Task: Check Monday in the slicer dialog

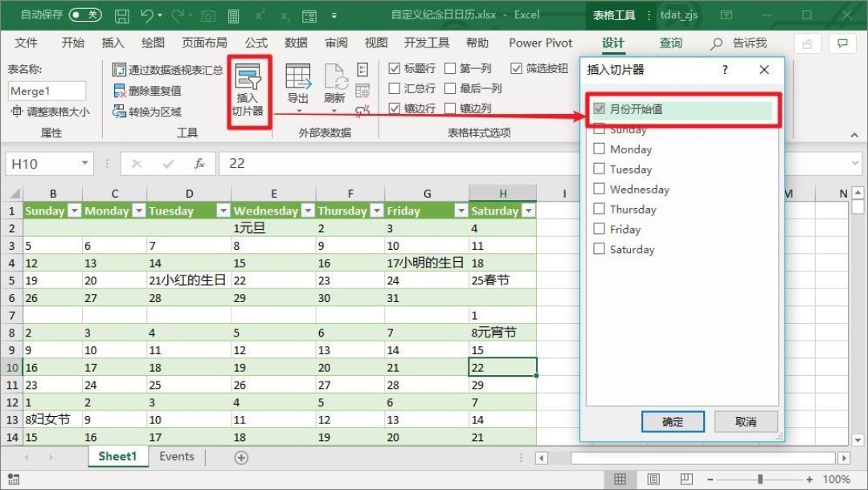Action: click(599, 149)
